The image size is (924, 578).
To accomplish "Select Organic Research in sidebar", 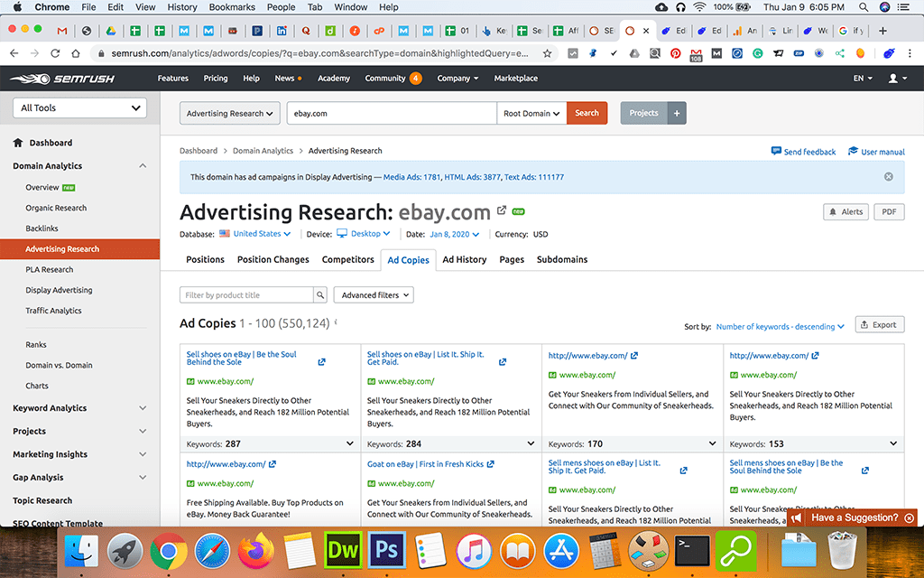I will (56, 208).
